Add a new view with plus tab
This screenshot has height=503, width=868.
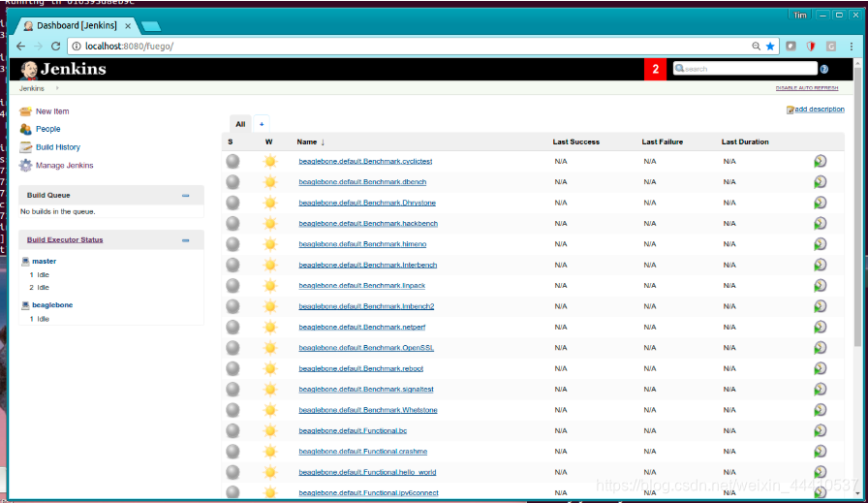(x=262, y=124)
